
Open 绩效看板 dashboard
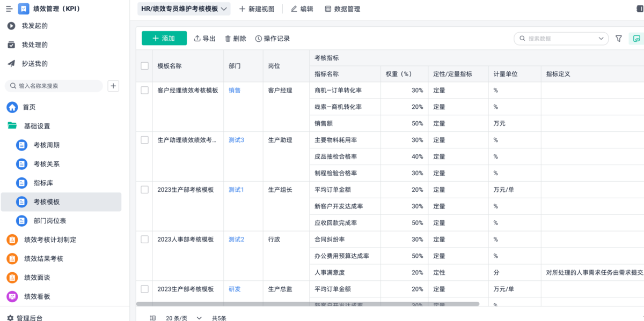pos(37,296)
